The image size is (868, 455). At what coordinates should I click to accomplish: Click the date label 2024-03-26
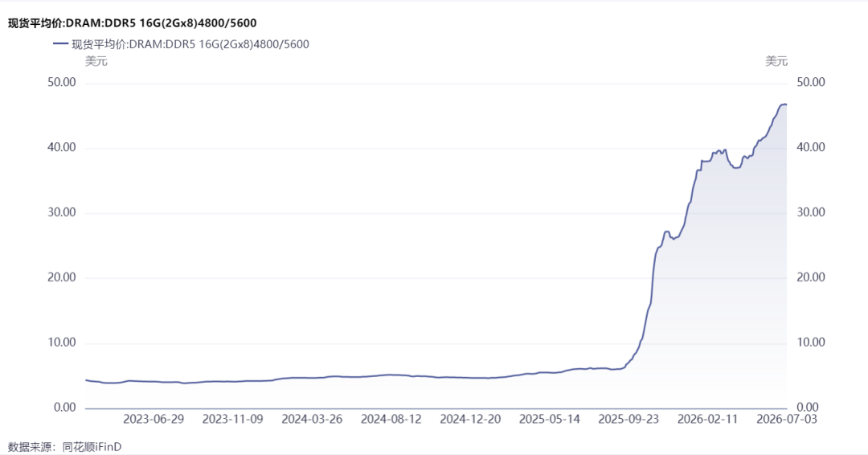coord(312,420)
